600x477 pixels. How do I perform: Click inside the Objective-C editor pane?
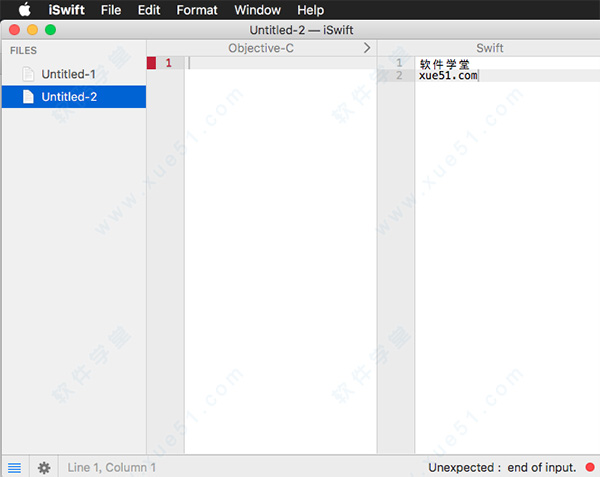(280, 250)
